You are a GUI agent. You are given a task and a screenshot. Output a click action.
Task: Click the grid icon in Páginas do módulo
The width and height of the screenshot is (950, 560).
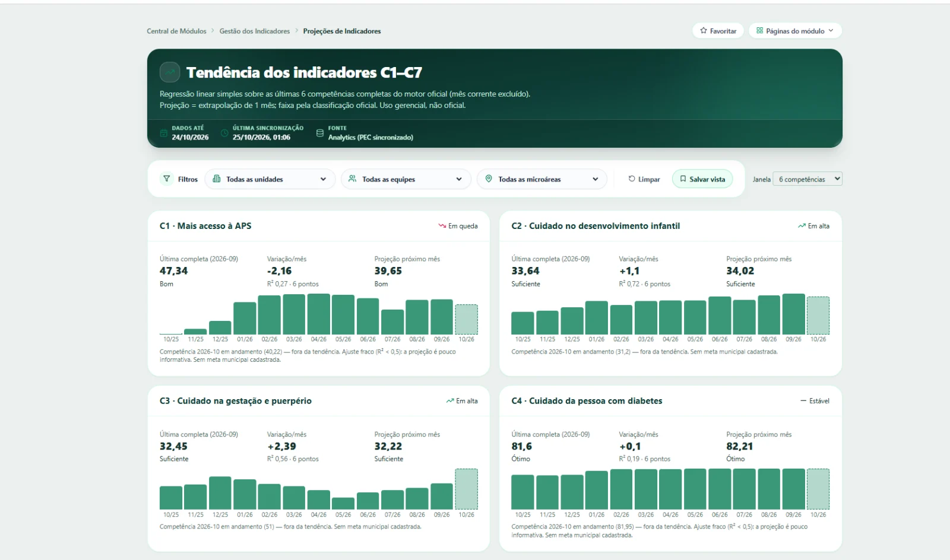[x=759, y=31]
